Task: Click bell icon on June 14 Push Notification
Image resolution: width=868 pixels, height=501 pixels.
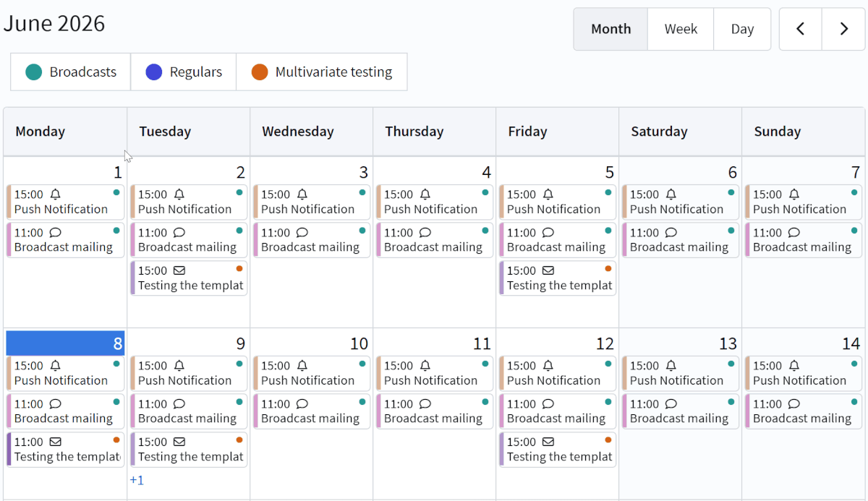Action: [x=794, y=366]
